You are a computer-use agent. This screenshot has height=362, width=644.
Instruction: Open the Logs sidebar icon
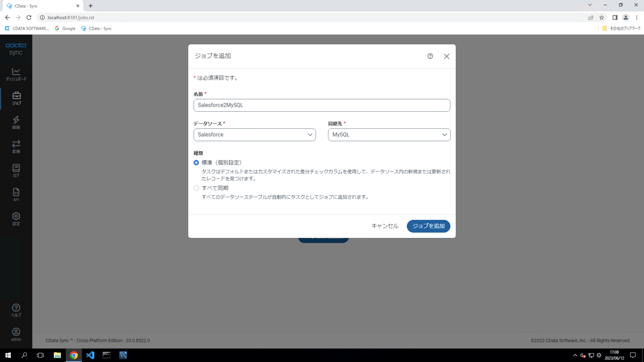pos(16,171)
